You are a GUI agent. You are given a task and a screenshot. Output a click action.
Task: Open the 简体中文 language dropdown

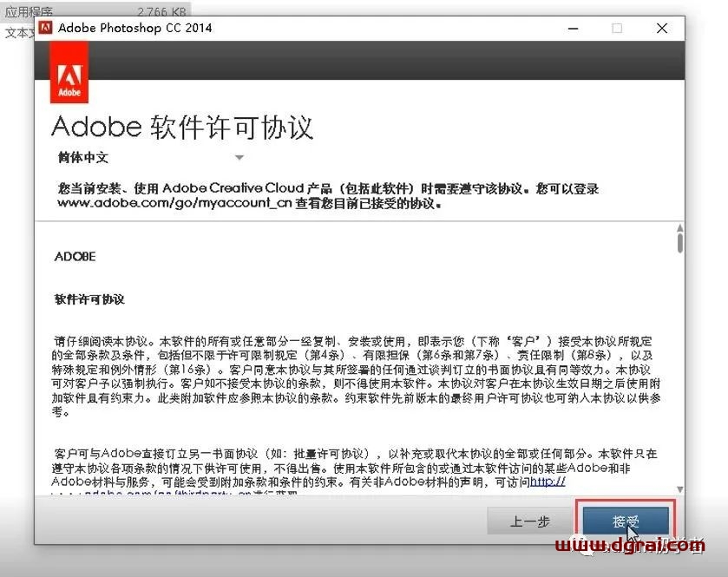(x=149, y=157)
